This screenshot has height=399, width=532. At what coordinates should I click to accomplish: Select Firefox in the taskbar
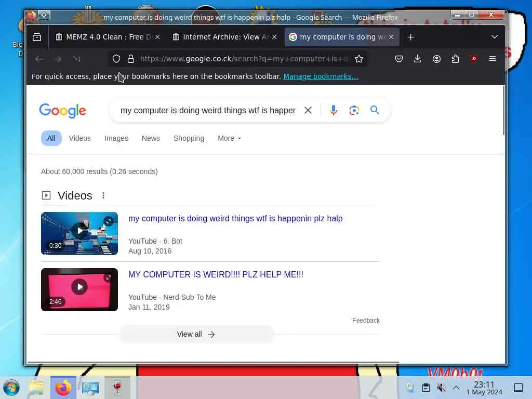63,388
